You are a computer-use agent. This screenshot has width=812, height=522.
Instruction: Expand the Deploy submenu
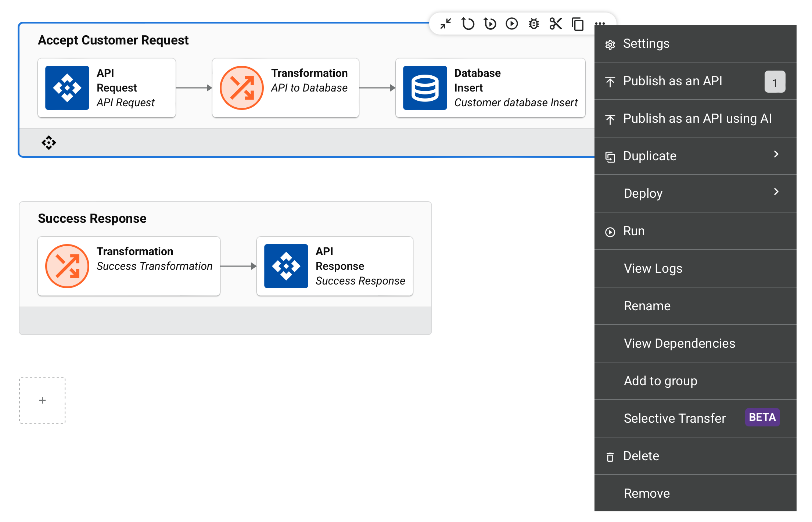click(x=695, y=193)
